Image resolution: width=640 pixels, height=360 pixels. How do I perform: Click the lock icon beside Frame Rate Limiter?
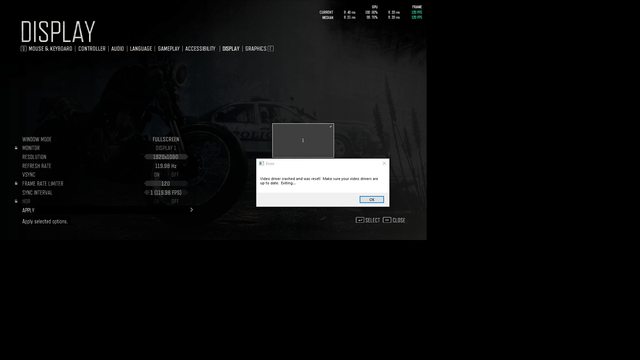(16, 183)
